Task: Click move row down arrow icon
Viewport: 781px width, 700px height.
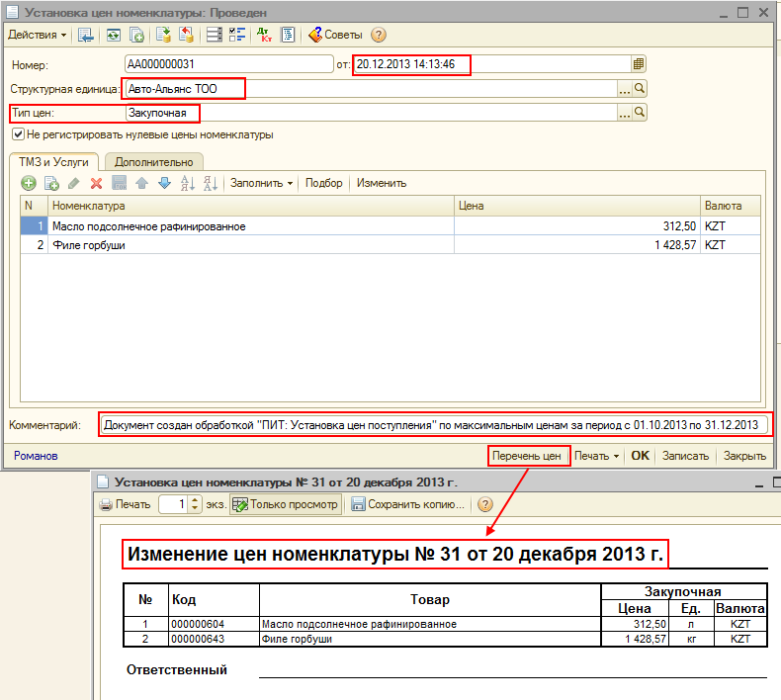Action: point(164,183)
